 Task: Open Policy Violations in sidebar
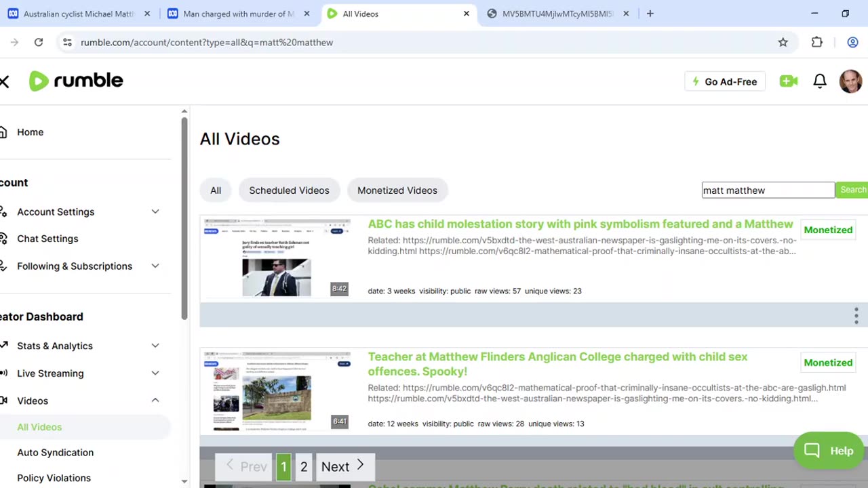(x=54, y=478)
